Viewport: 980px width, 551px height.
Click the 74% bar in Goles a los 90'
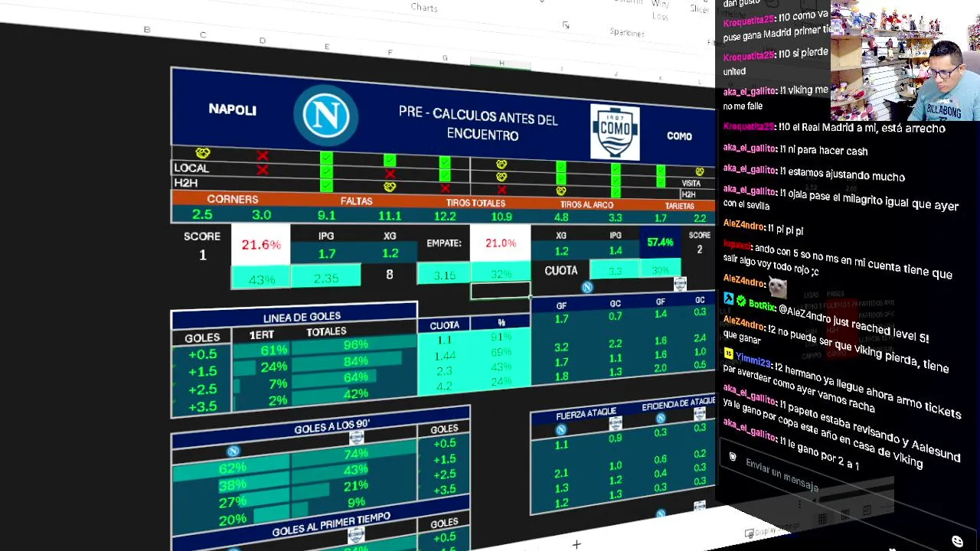click(x=355, y=454)
